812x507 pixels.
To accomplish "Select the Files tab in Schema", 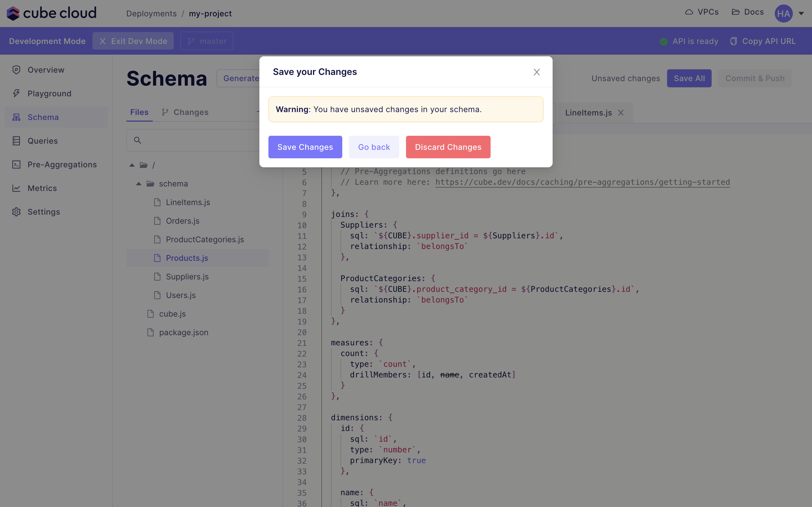I will (139, 112).
